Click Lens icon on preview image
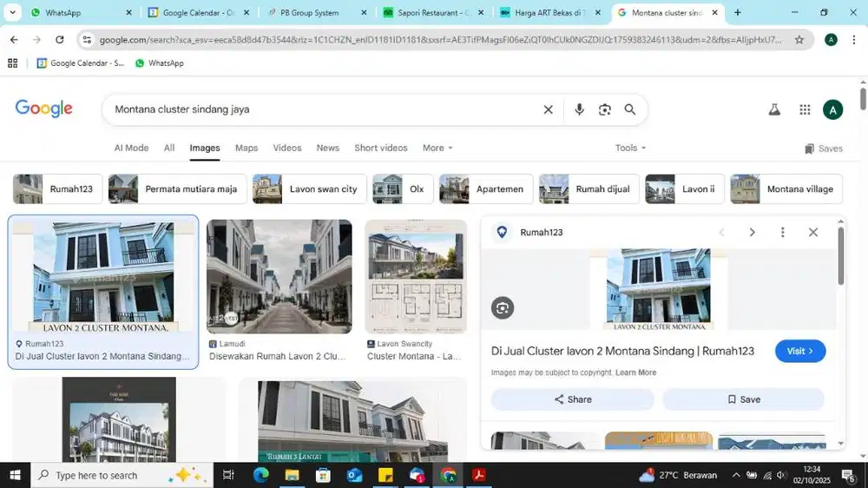 coord(503,307)
